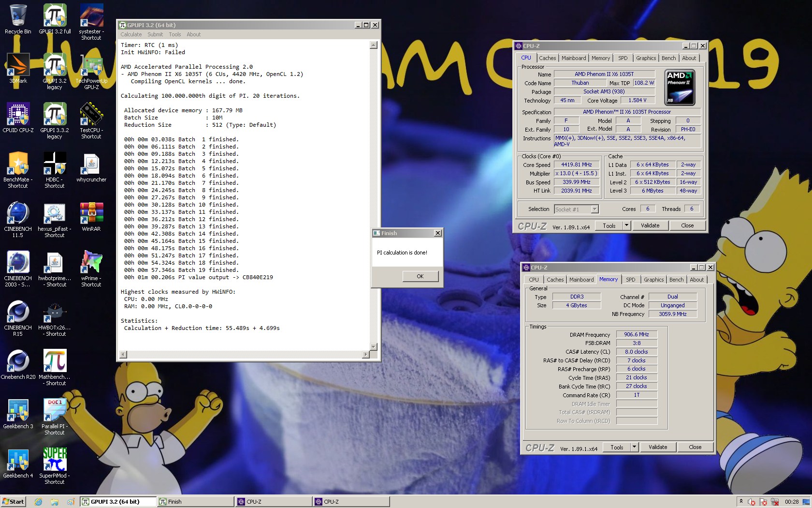This screenshot has height=508, width=812.
Task: Open GPUPI 3.2 legacy desktop icon
Action: (55, 72)
